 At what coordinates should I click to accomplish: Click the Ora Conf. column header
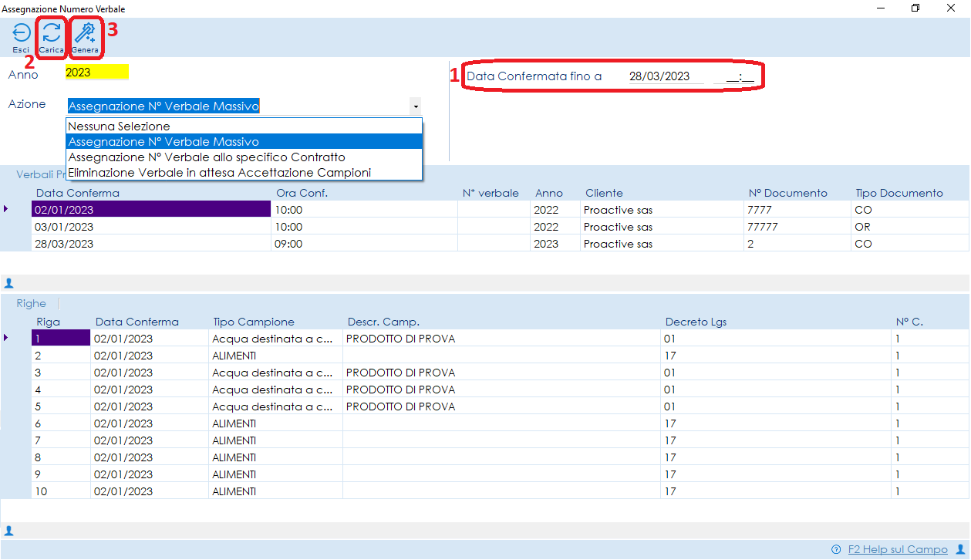tap(302, 193)
